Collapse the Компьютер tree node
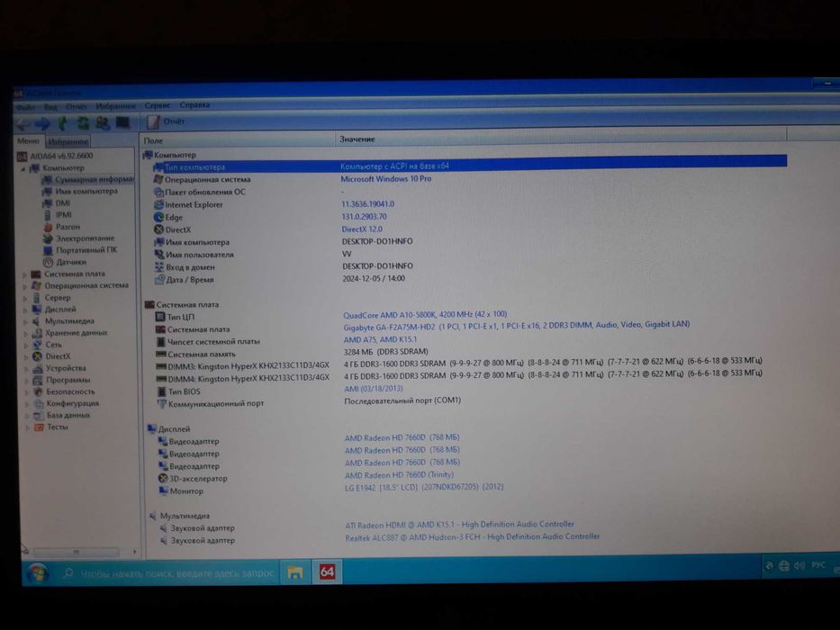The width and height of the screenshot is (840, 630). [23, 169]
